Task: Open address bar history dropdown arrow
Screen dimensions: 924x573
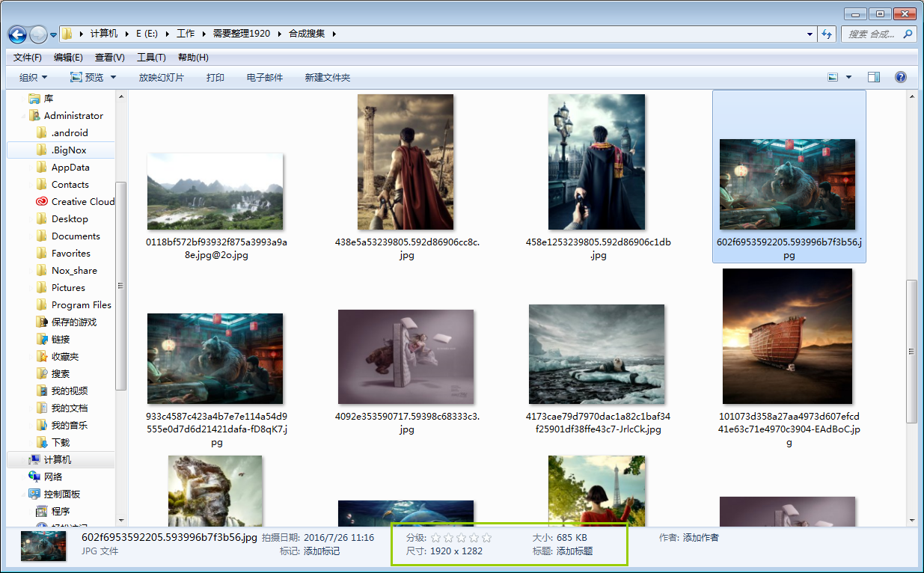Action: tap(810, 34)
